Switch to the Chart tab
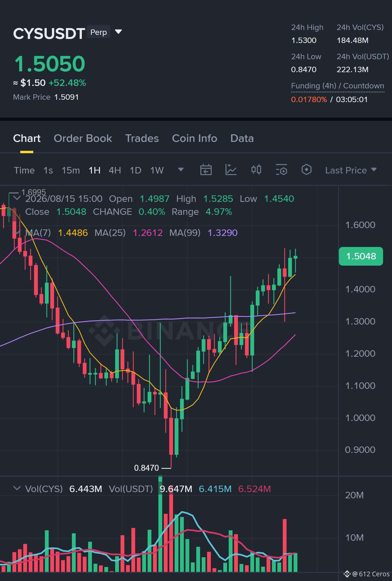 pyautogui.click(x=27, y=138)
